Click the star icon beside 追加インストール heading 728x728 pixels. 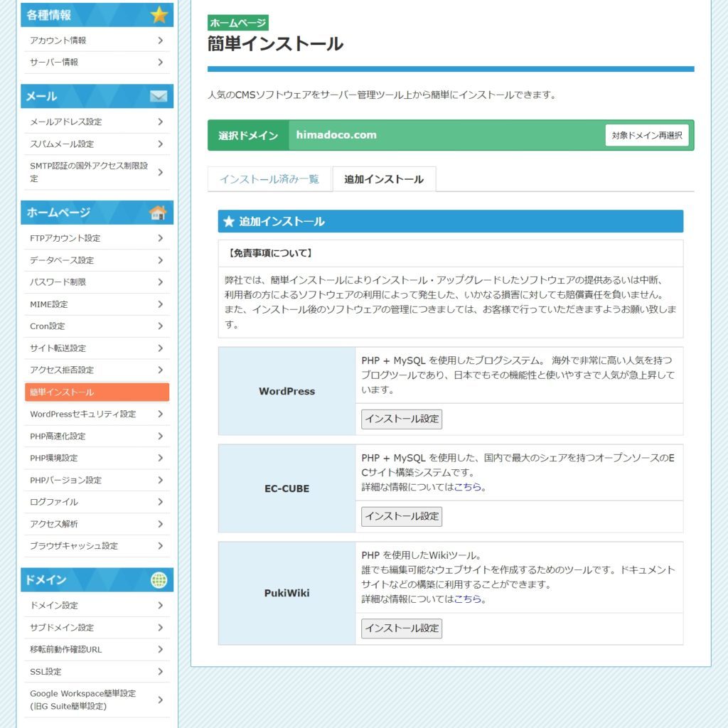(229, 222)
